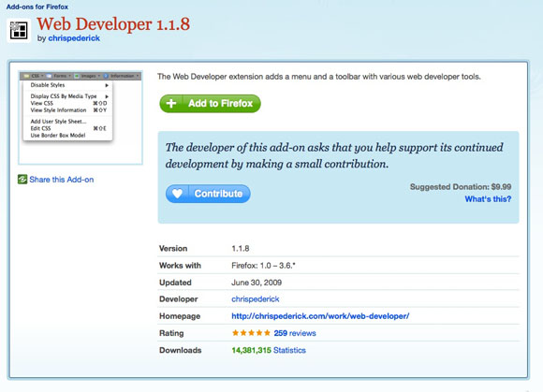Click Suggested Donation: $9.99 text
This screenshot has height=392, width=543.
[461, 187]
